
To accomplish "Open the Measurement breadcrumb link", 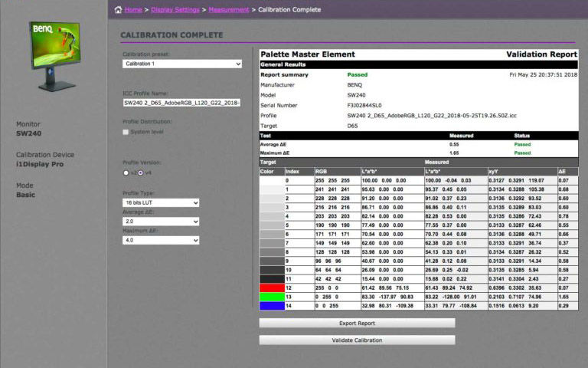I will pyautogui.click(x=229, y=10).
